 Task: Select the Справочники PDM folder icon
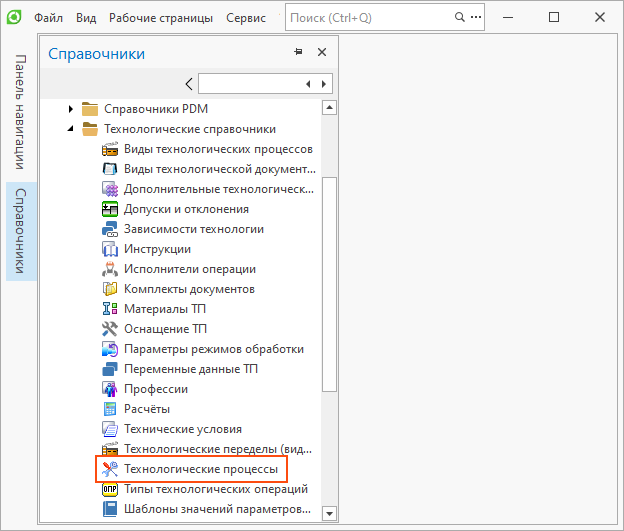click(x=90, y=109)
